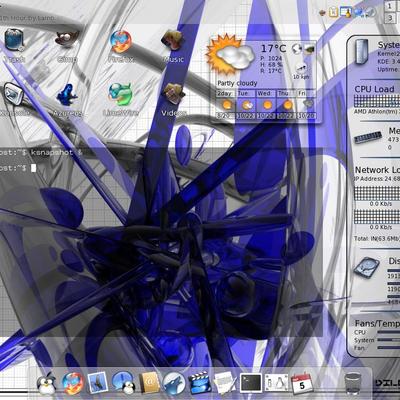This screenshot has height=400, width=400.
Task: Select the Thu forecast column
Action: (287, 105)
